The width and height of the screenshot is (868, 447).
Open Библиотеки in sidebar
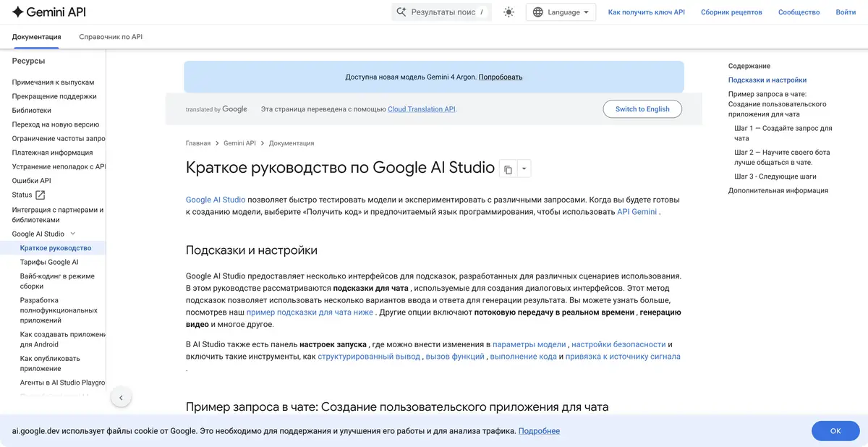pos(32,111)
